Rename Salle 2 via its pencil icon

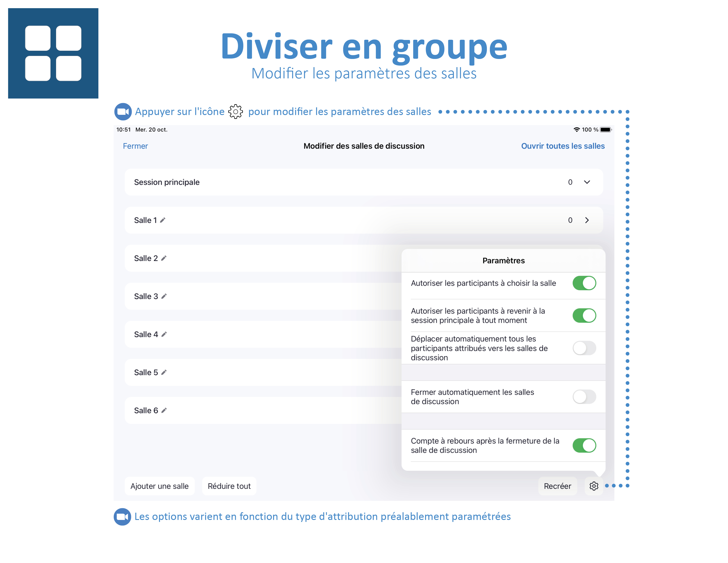tap(164, 258)
